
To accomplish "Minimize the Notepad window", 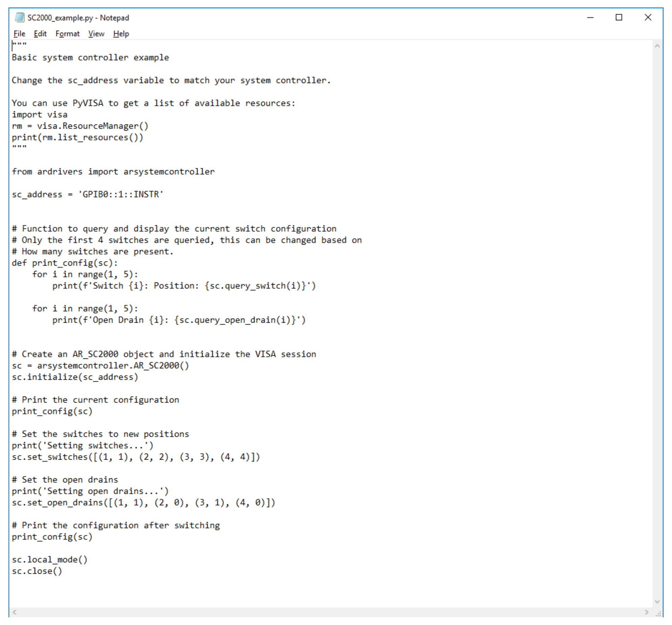I will click(x=590, y=17).
